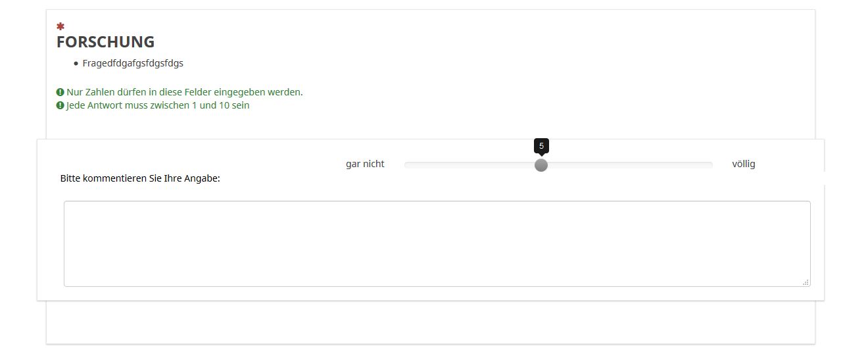Click info icon beside 'Nur Zahlen dürfen'
This screenshot has width=868, height=354.
[60, 92]
